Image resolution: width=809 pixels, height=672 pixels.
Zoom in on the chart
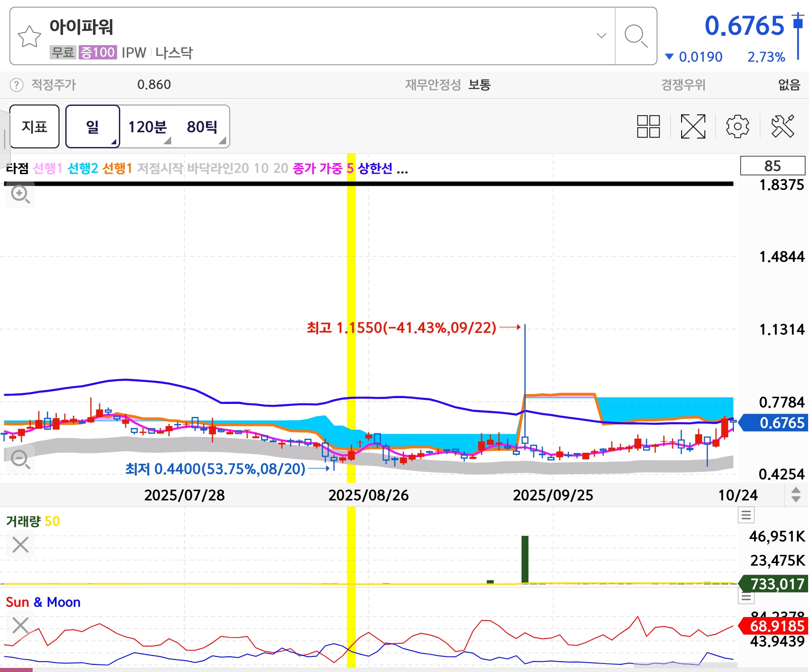(20, 194)
